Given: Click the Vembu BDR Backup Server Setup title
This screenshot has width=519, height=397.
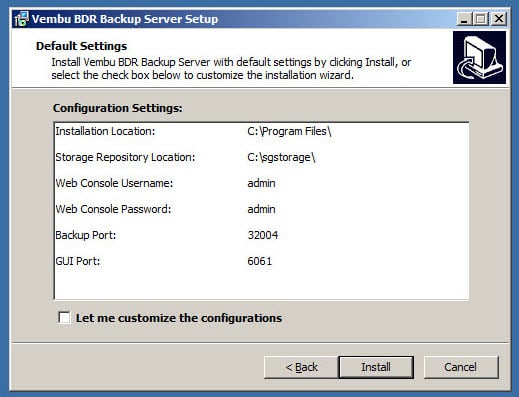Looking at the screenshot, I should click(x=125, y=19).
